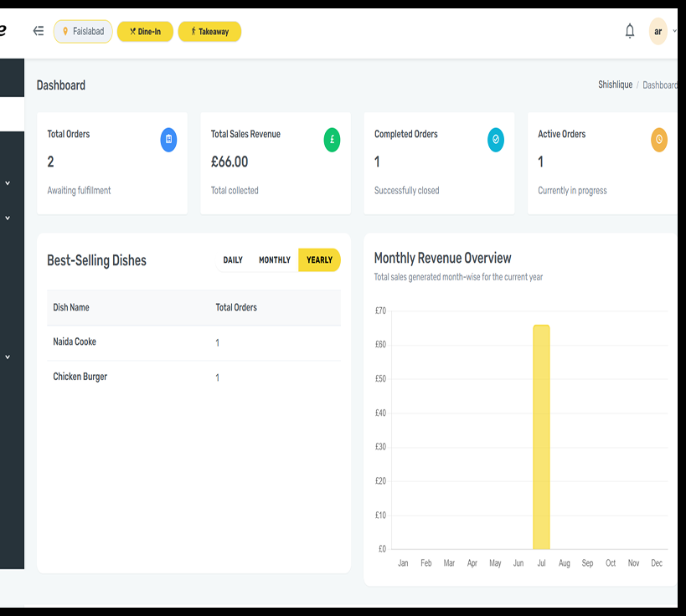Click the July revenue bar
686x616 pixels.
click(x=541, y=437)
